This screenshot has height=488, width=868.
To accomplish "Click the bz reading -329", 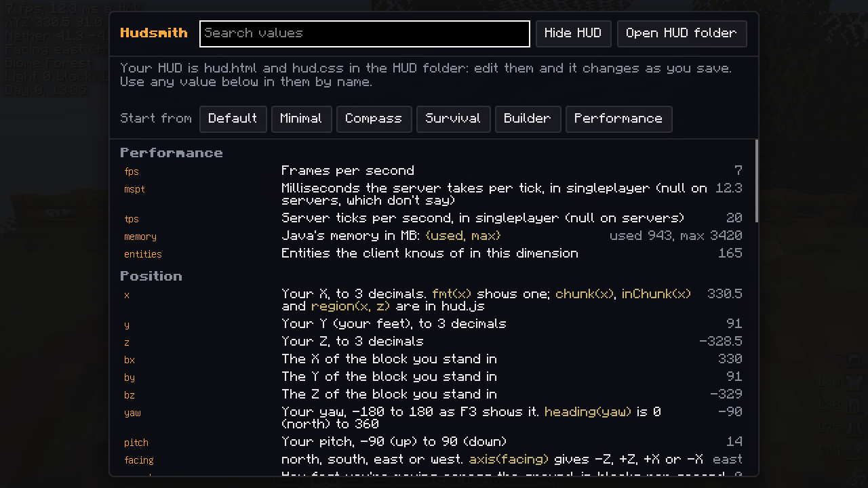I will 726,394.
